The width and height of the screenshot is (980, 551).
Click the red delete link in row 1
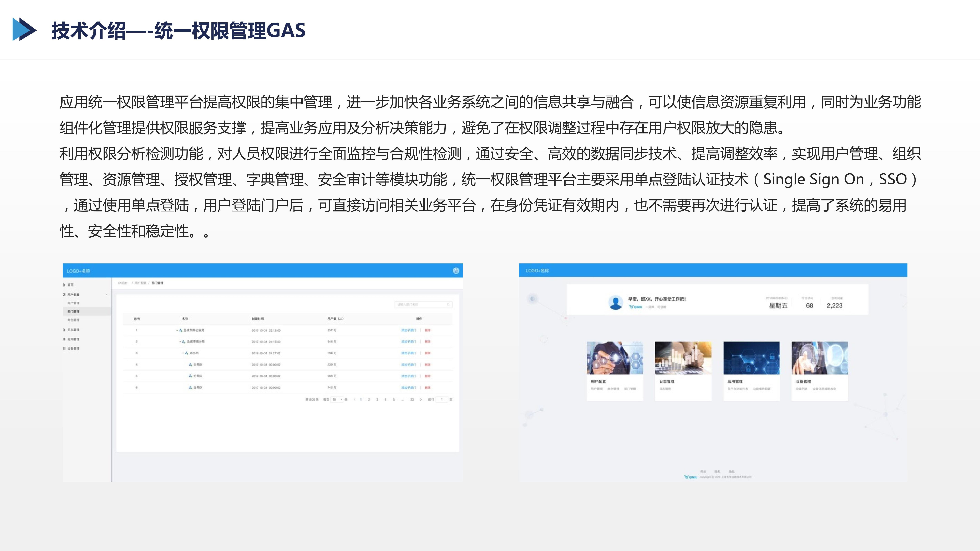click(428, 330)
